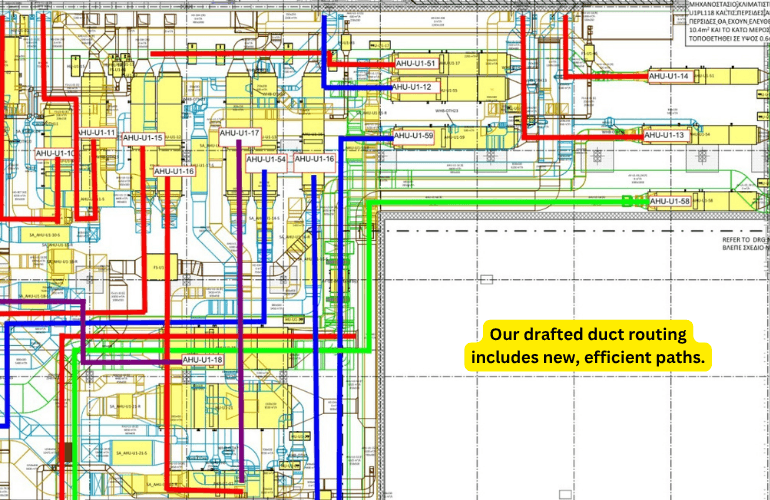Click the AHU-U1-54 unit label
The height and width of the screenshot is (500, 770).
(x=266, y=159)
